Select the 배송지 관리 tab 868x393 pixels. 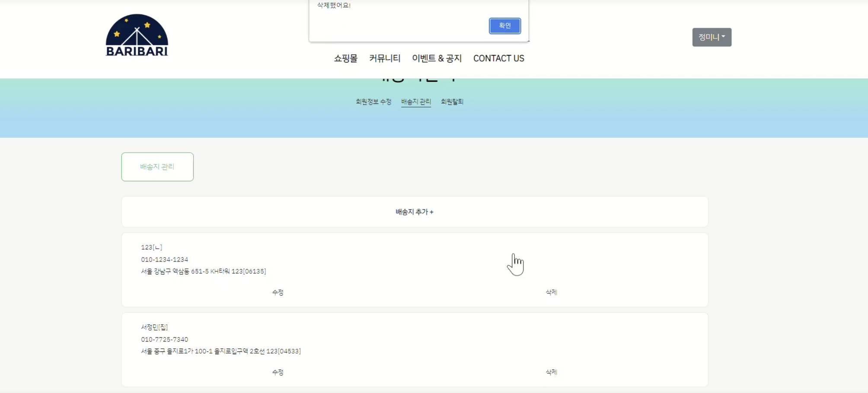[415, 102]
